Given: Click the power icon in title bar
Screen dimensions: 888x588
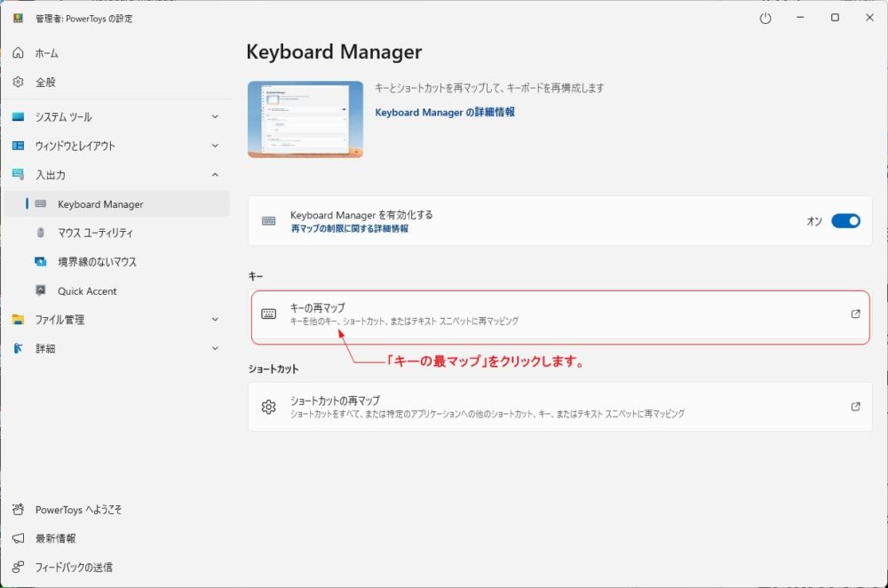Looking at the screenshot, I should [765, 18].
